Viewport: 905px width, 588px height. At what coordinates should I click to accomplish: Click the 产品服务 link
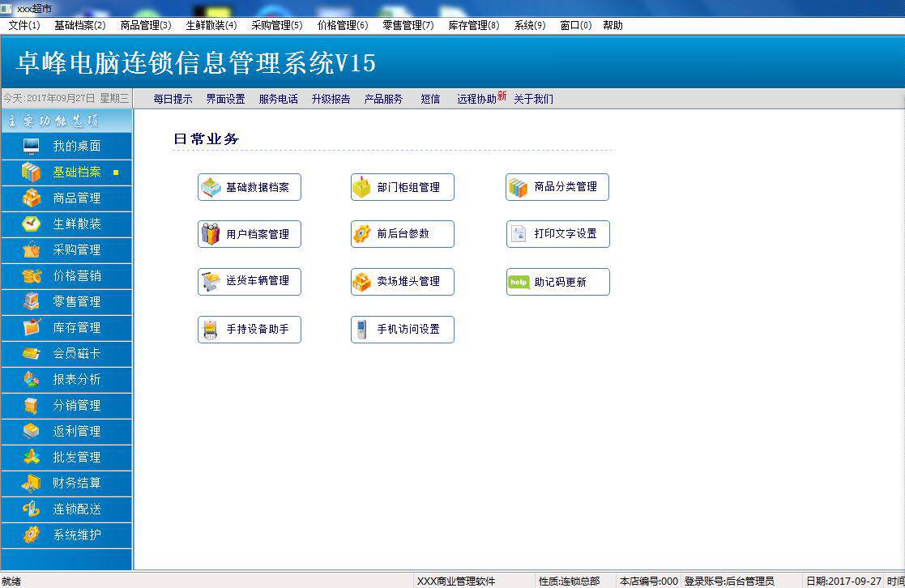[x=383, y=99]
